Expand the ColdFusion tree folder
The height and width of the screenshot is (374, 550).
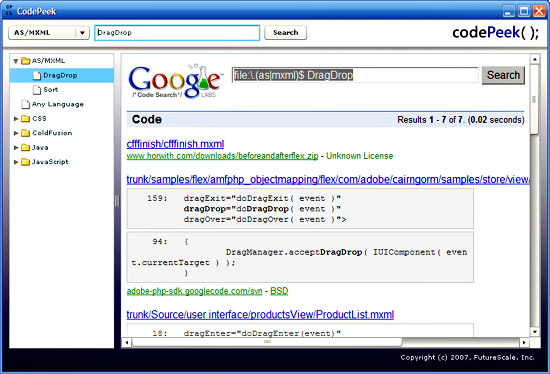(16, 133)
